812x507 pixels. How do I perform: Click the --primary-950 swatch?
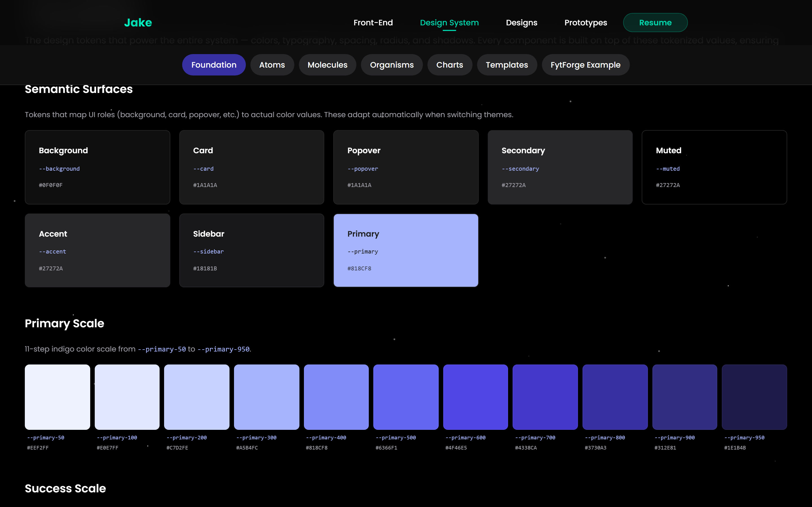(754, 397)
